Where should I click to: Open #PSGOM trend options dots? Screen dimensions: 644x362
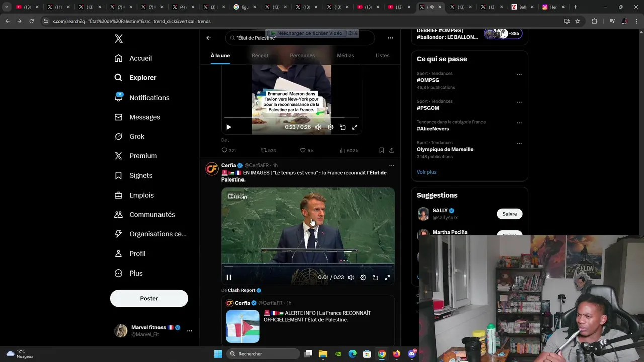click(x=519, y=102)
